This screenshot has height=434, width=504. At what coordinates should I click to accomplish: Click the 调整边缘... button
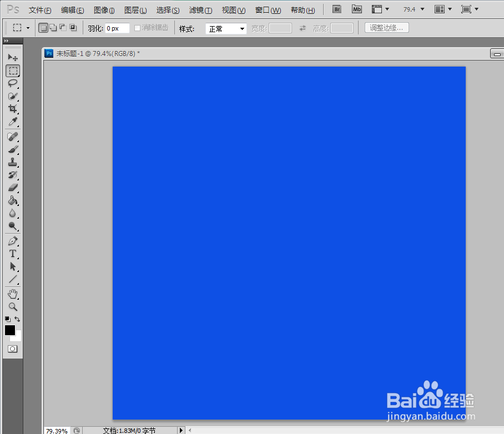[x=387, y=28]
